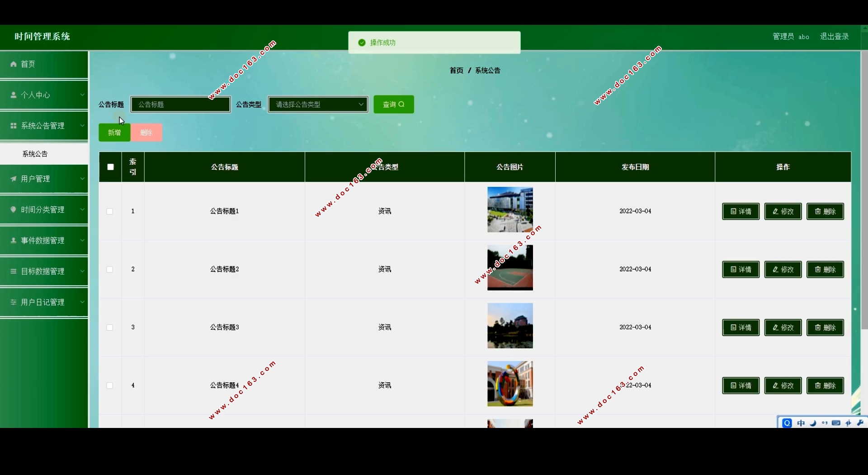
Task: Check the checkbox for row 公告标题1
Action: point(110,211)
